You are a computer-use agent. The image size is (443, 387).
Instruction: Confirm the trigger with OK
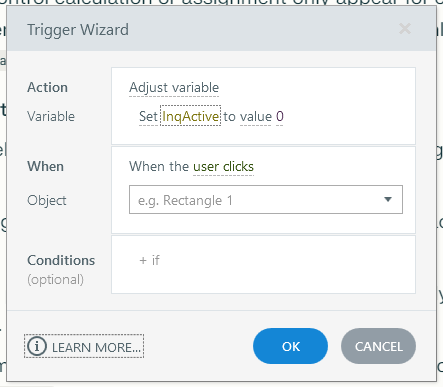pos(290,346)
